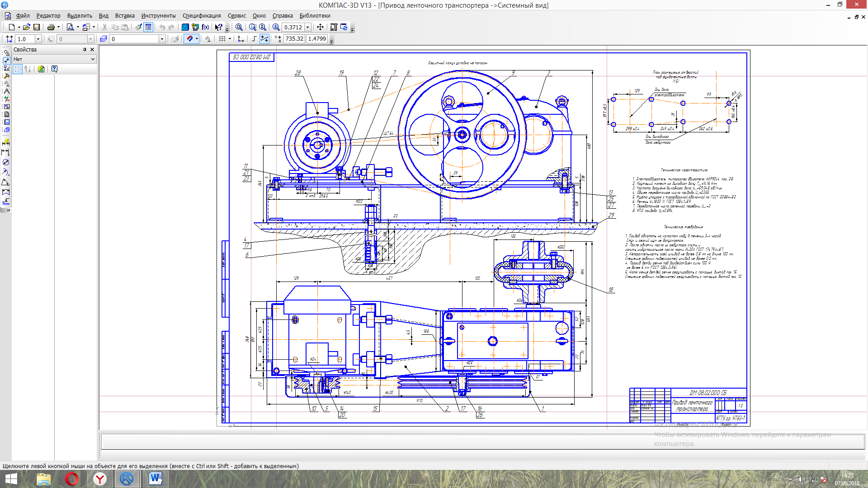Click the X coordinate field 735.32
The image size is (868, 488).
pyautogui.click(x=294, y=39)
